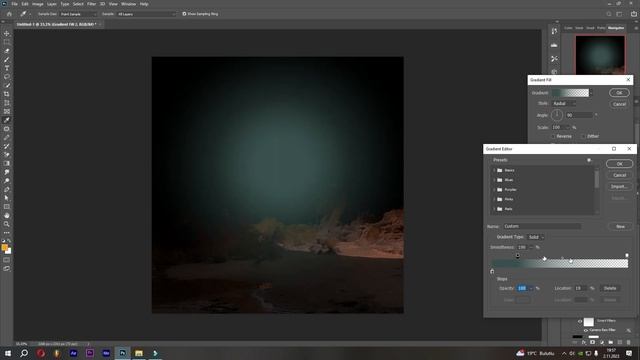Click the orange foreground color swatch
This screenshot has height=360, width=640.
click(4, 247)
